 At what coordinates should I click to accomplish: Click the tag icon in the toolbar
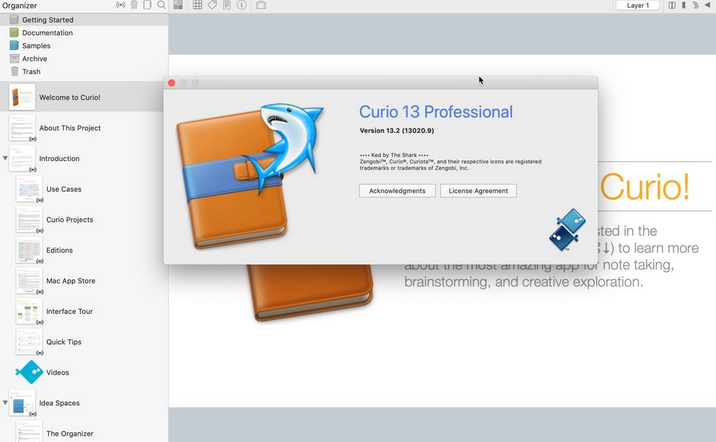212,5
